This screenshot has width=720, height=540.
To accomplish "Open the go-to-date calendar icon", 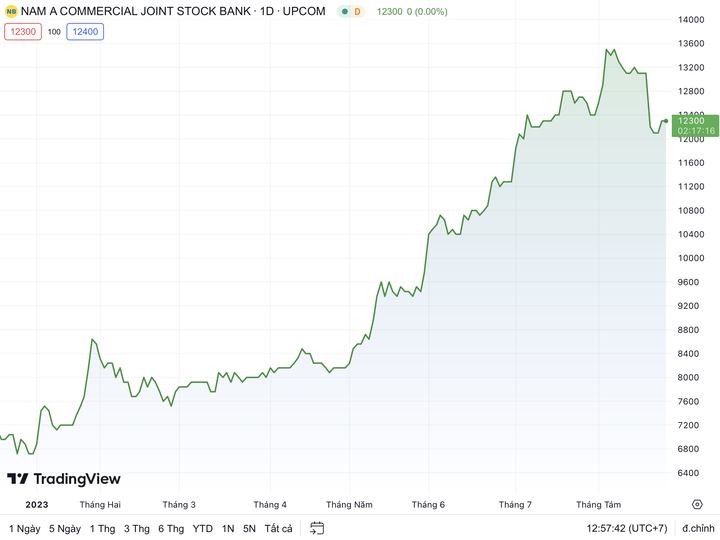I will coord(317,528).
